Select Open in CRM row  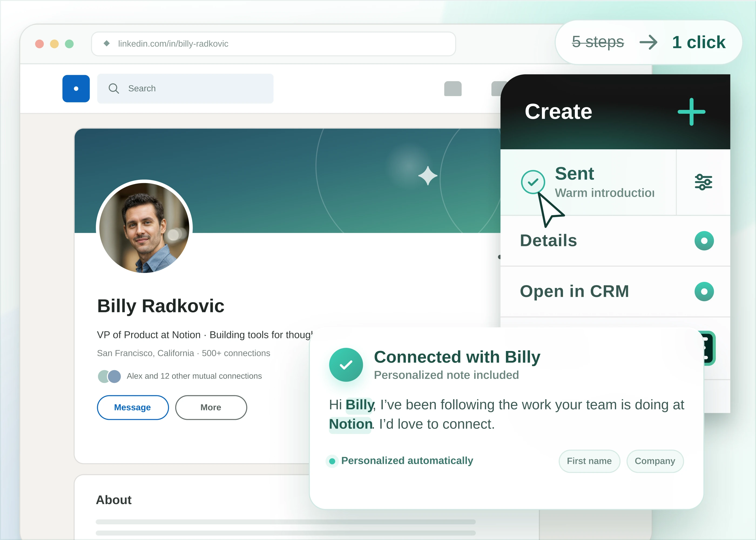coord(615,292)
